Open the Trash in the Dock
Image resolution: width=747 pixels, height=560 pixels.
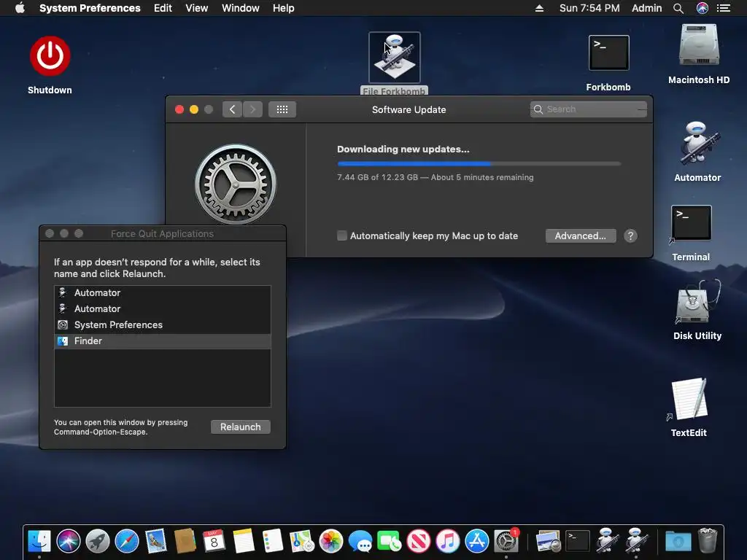pos(708,540)
